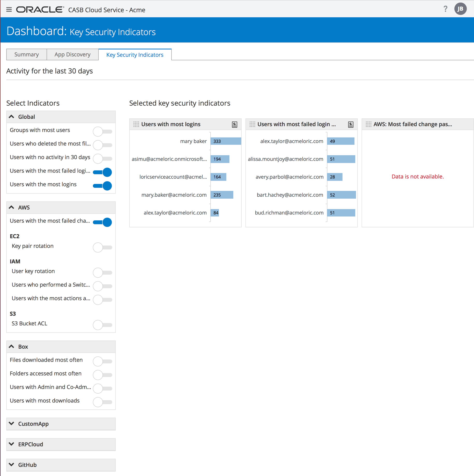
Task: Enable IAM User key rotation toggle
Action: coord(102,272)
